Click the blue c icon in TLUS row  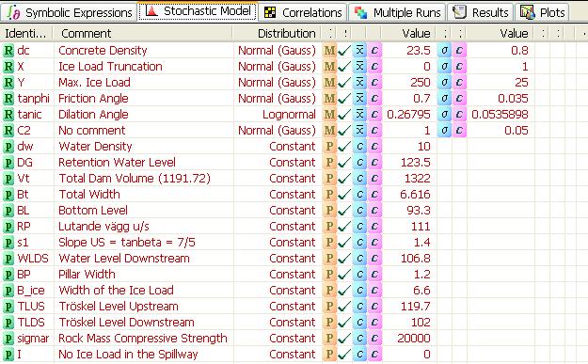359,307
